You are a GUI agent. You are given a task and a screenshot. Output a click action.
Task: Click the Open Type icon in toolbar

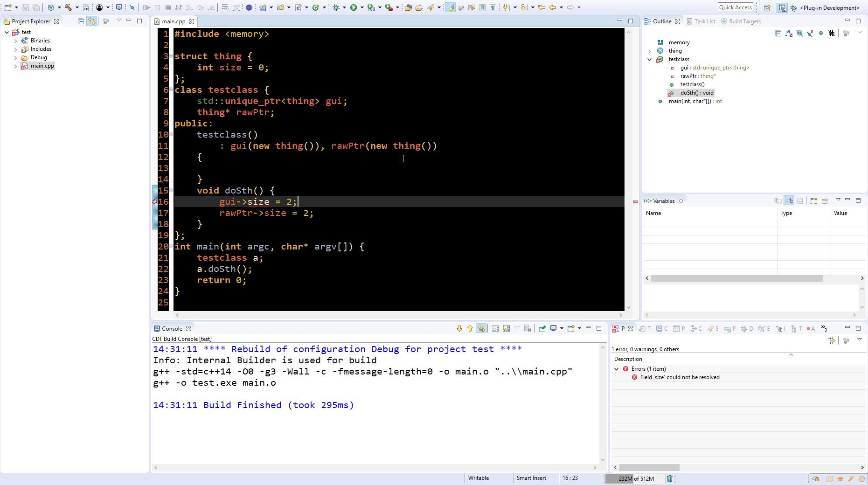point(408,7)
